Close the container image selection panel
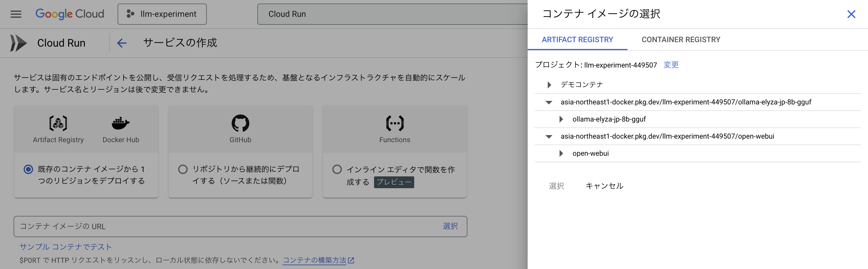This screenshot has height=269, width=868. pos(851,14)
